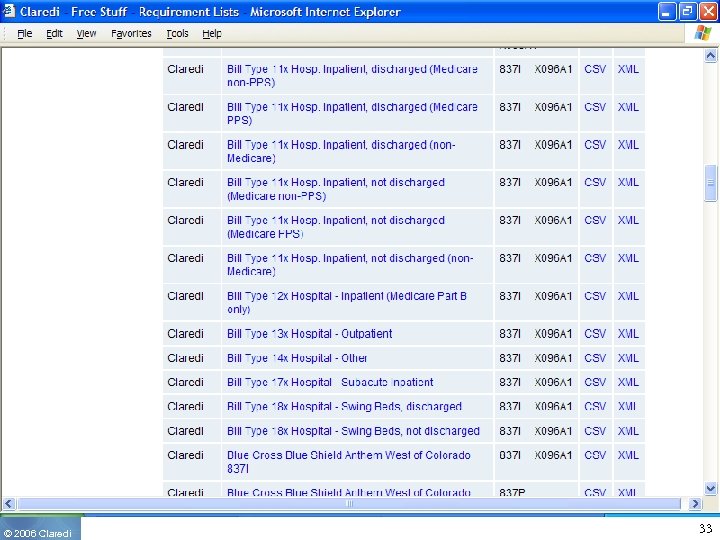Open Blue Cross Blue Shield Anthem Colorado 837I link
The height and width of the screenshot is (540, 720).
click(x=349, y=462)
